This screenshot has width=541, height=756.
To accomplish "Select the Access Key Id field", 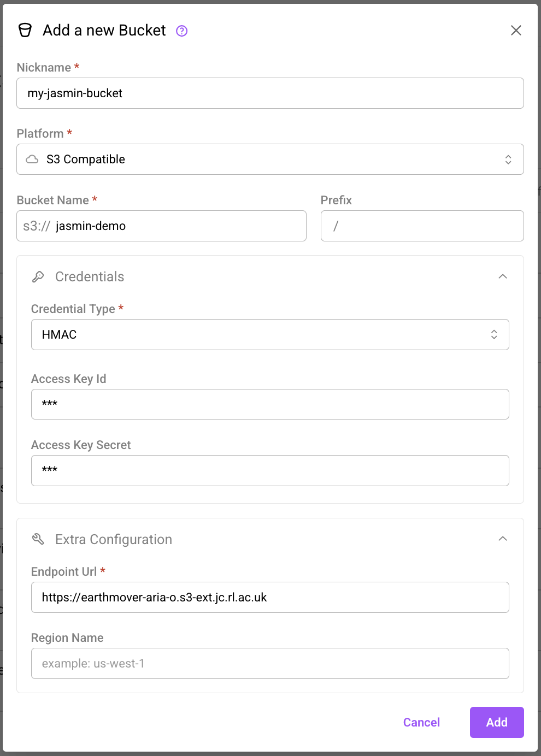I will (270, 404).
